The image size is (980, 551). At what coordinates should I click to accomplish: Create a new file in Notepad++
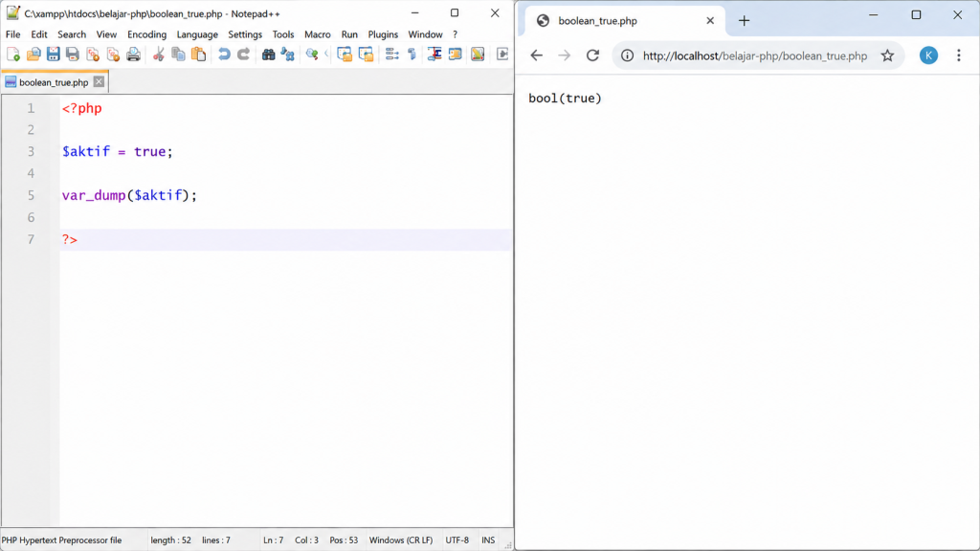(13, 55)
